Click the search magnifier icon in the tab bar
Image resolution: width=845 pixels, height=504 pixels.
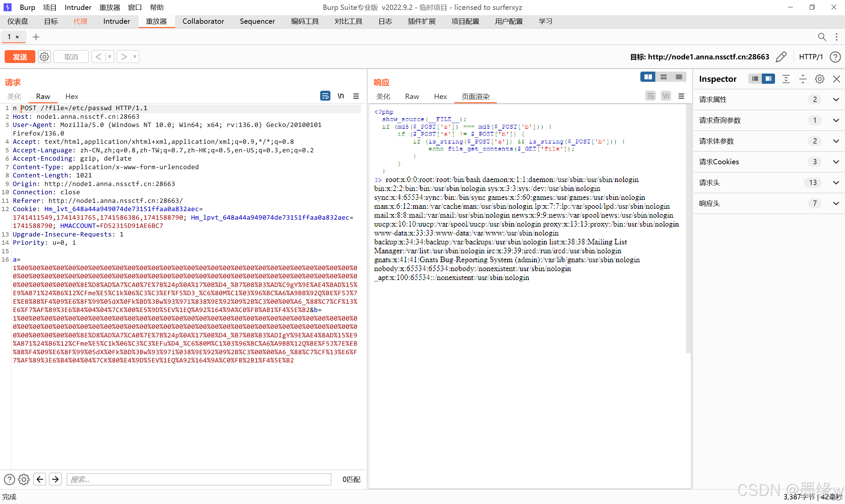(x=822, y=37)
